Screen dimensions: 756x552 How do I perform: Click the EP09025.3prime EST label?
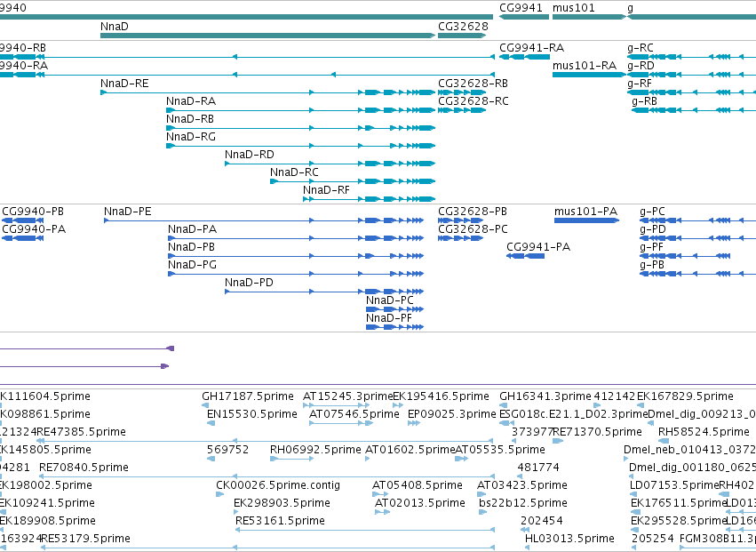452,414
